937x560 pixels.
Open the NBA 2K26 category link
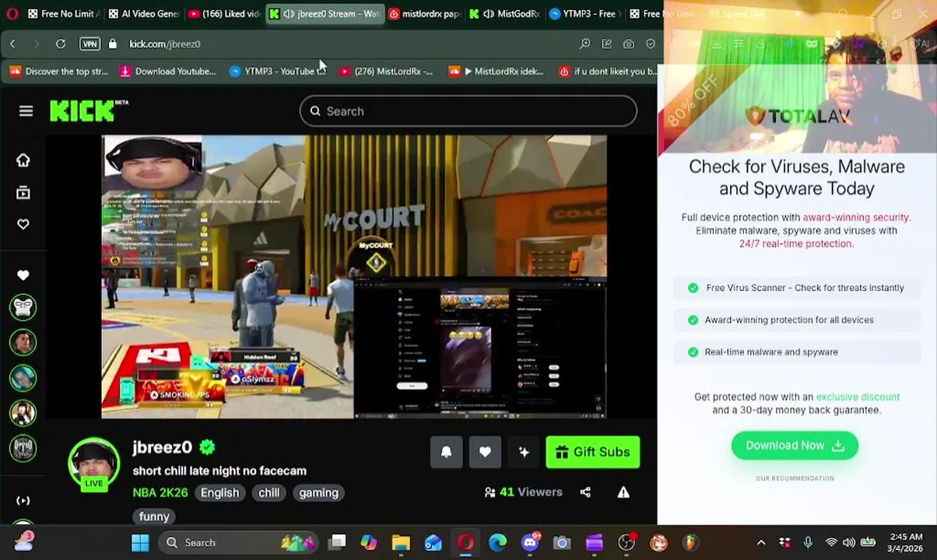pos(160,492)
